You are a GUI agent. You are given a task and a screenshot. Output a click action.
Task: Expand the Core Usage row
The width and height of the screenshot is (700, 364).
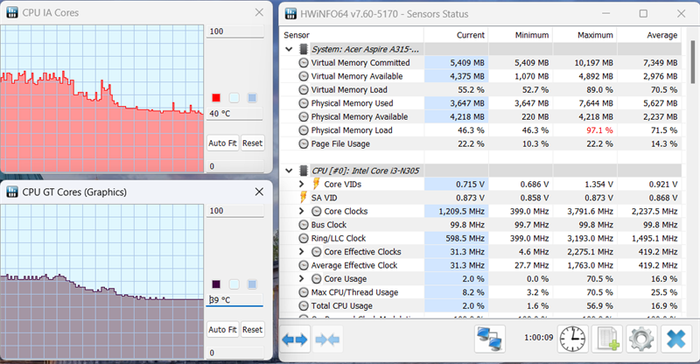pos(301,279)
